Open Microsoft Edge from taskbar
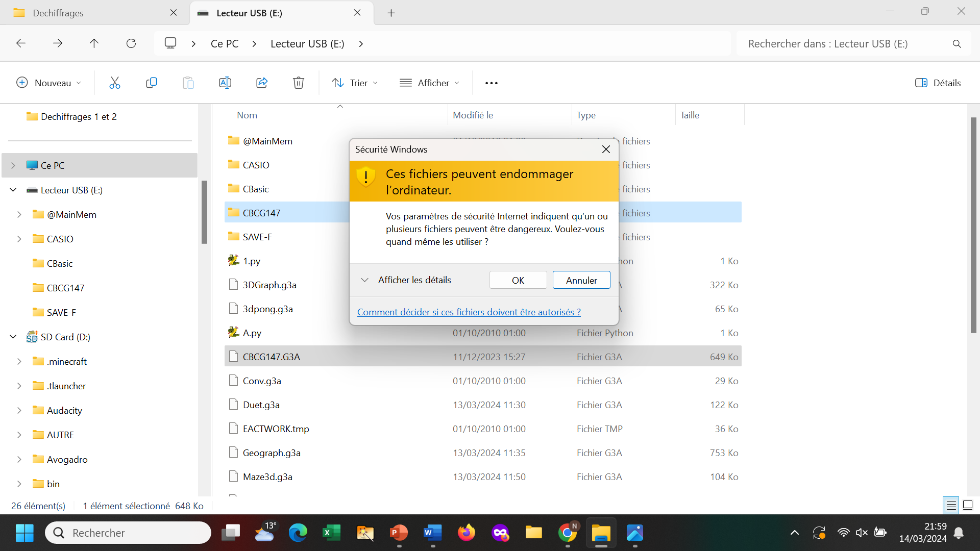Screen dimensions: 980x551 [298, 533]
